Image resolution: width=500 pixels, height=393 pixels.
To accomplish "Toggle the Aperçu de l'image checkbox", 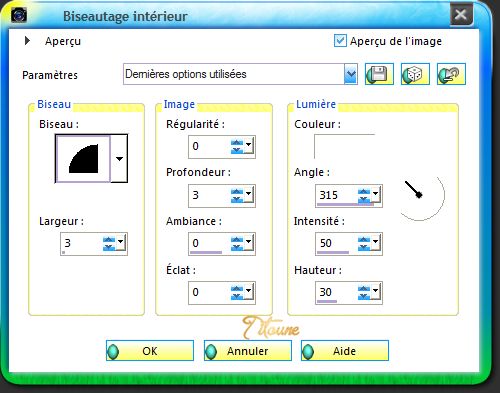I will [340, 41].
